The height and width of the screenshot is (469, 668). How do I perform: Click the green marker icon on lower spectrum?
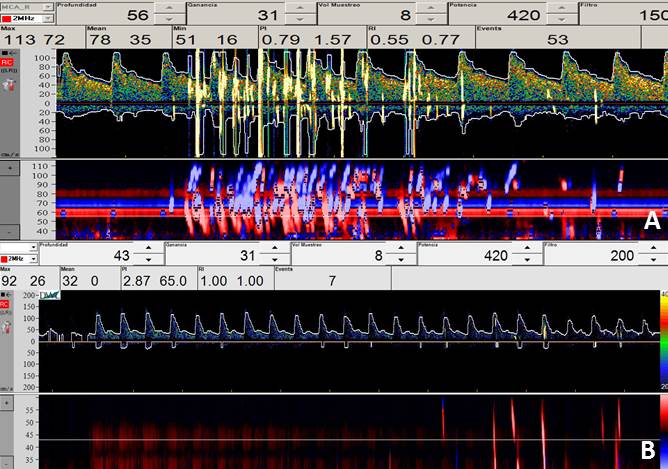point(48,295)
